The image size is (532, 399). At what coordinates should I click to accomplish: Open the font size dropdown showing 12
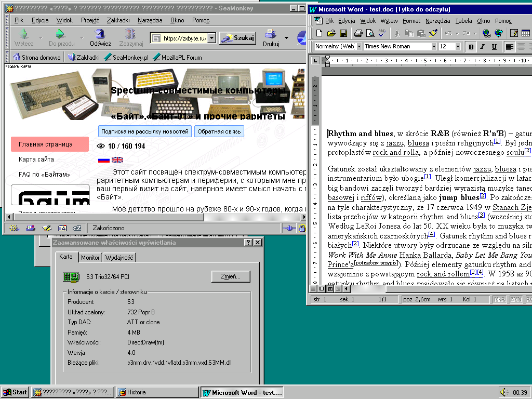pos(458,46)
